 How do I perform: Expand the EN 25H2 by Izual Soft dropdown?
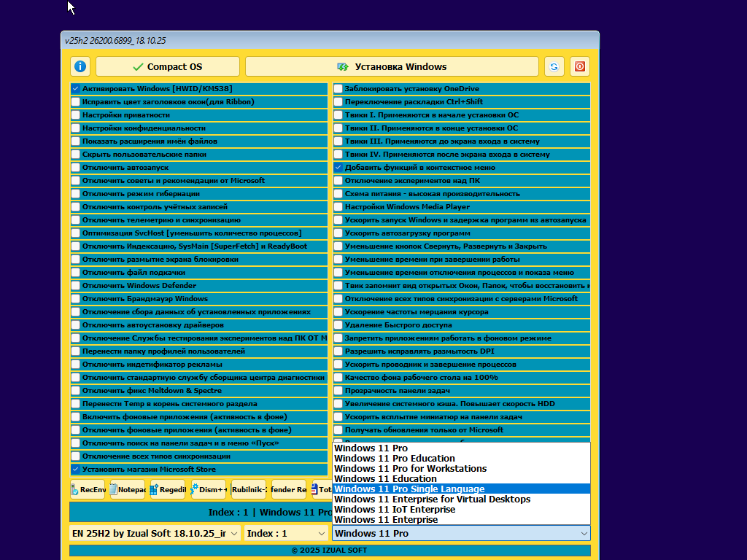coord(155,534)
